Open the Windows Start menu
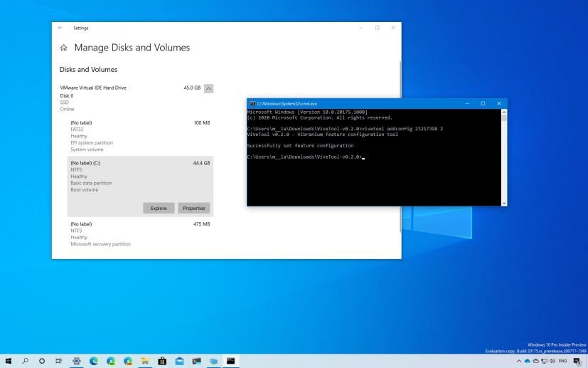 pos(9,361)
